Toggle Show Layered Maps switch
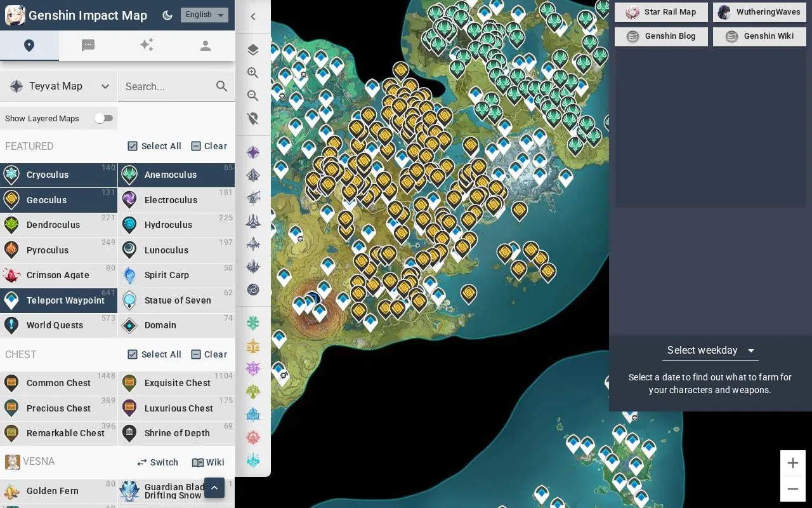 pyautogui.click(x=103, y=118)
